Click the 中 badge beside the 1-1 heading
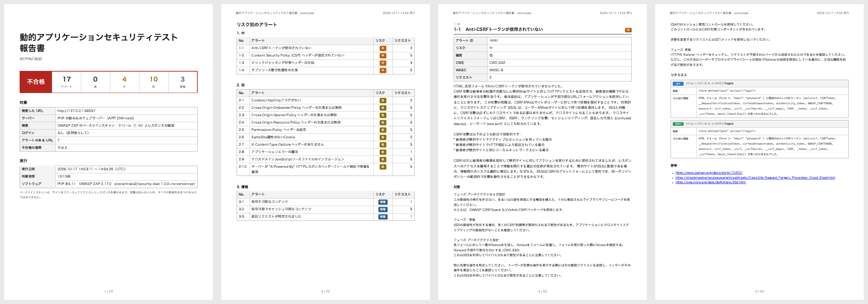Image resolution: width=868 pixels, height=304 pixels. click(x=628, y=30)
